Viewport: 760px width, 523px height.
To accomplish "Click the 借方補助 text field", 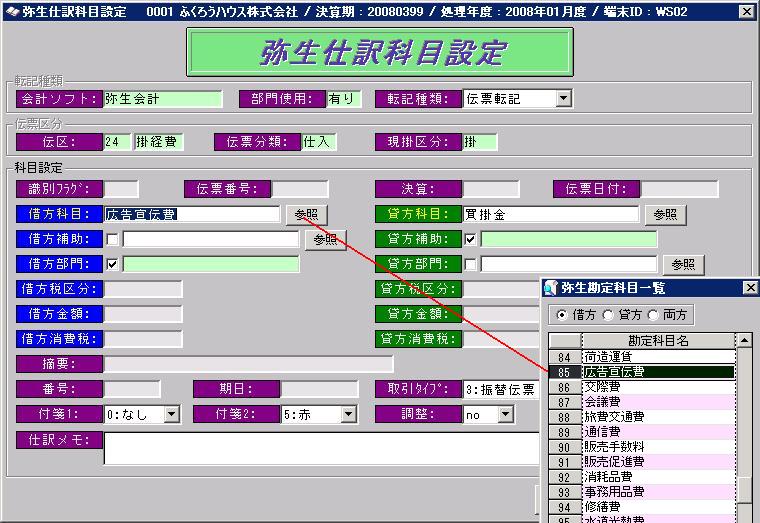I will [x=211, y=239].
